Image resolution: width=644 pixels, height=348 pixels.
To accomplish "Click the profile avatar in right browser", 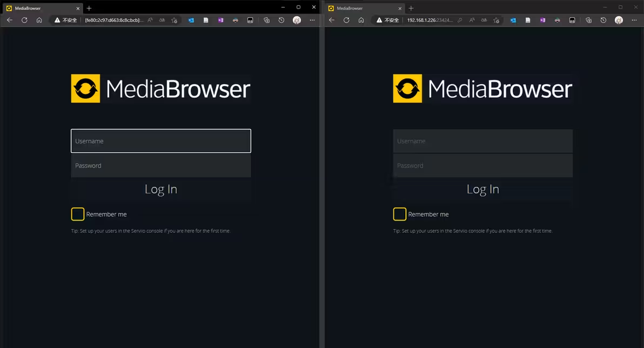I will point(619,20).
